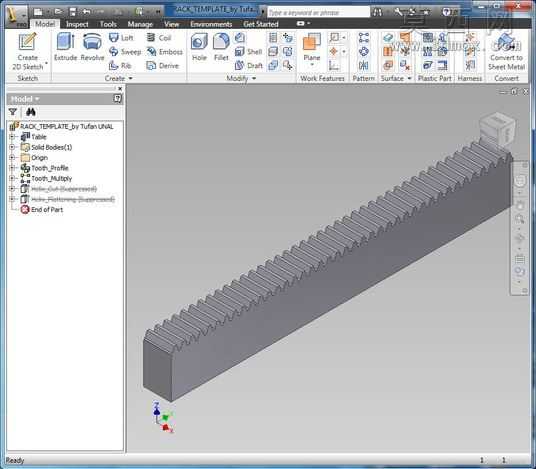Viewport: 536px width, 469px height.
Task: Choose the Mirror pattern icon
Action: pos(364,65)
